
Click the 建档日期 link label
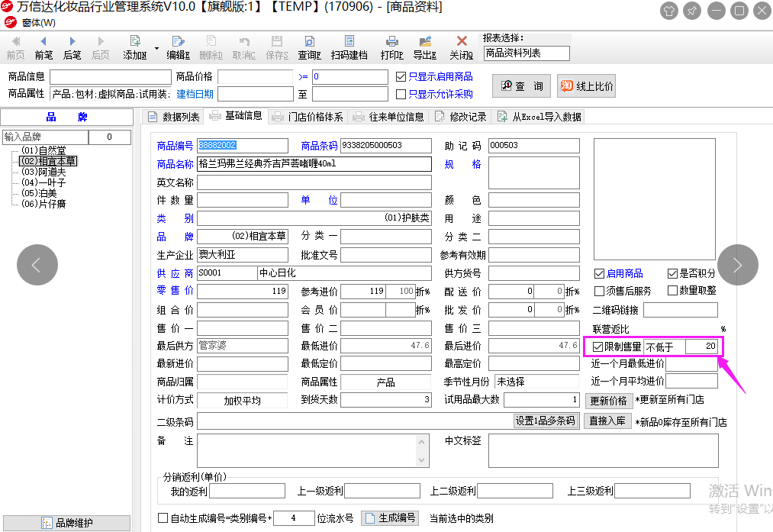(195, 94)
